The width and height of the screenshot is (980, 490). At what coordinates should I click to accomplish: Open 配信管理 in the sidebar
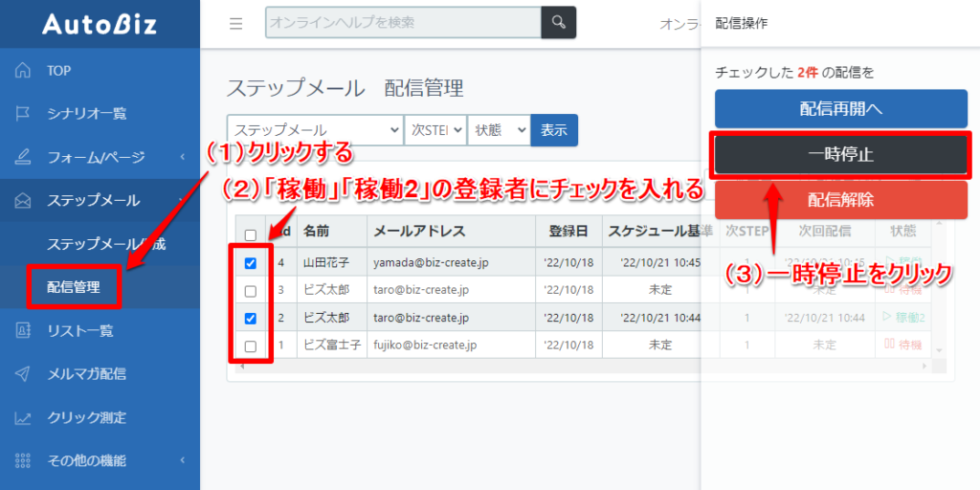(x=74, y=286)
